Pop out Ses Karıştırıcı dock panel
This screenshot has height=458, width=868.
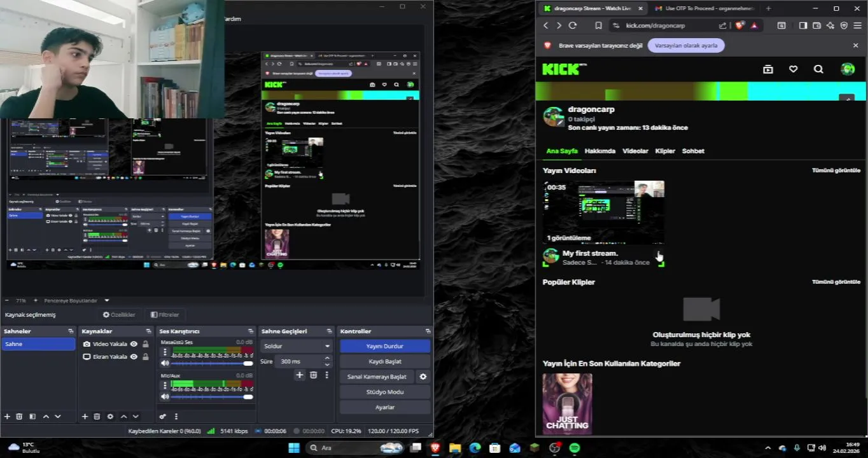(251, 331)
